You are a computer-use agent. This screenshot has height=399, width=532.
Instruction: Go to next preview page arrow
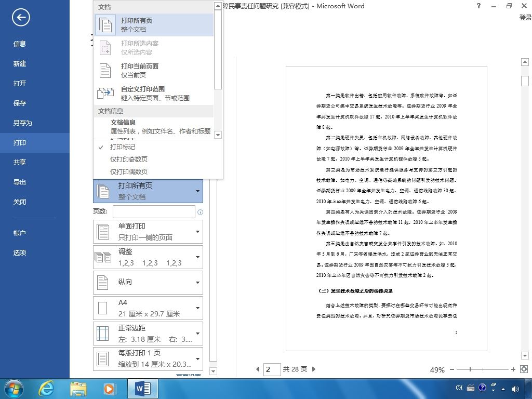coord(313,369)
